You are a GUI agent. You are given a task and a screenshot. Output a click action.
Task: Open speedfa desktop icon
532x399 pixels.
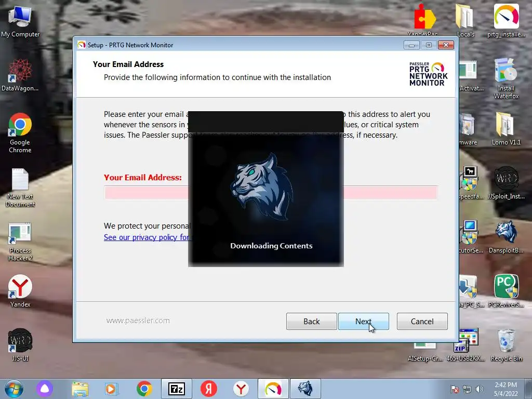pos(471,182)
